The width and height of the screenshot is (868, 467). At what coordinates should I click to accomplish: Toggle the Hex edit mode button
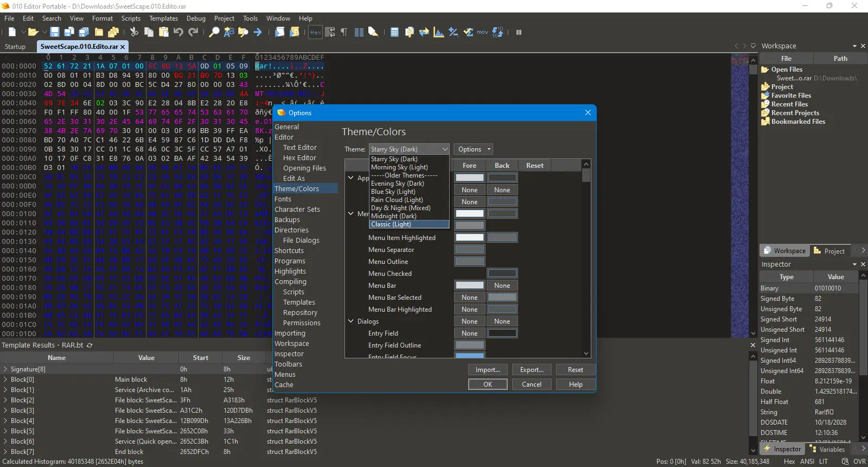click(x=315, y=33)
